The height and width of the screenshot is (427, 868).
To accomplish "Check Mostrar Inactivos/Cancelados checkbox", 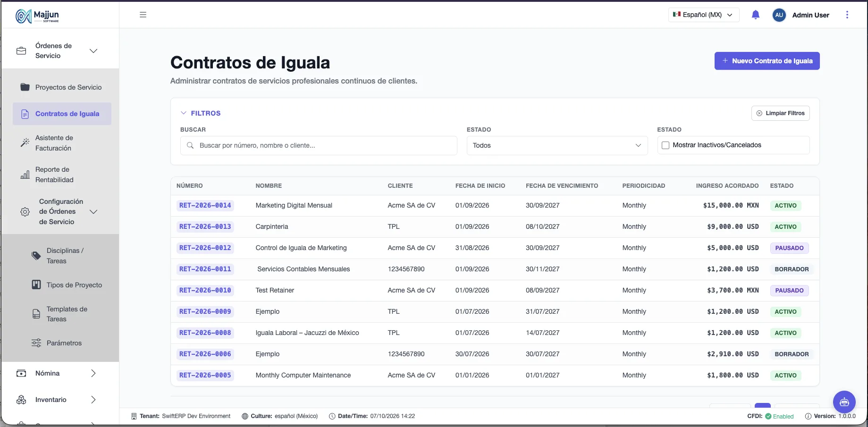I will pos(666,145).
